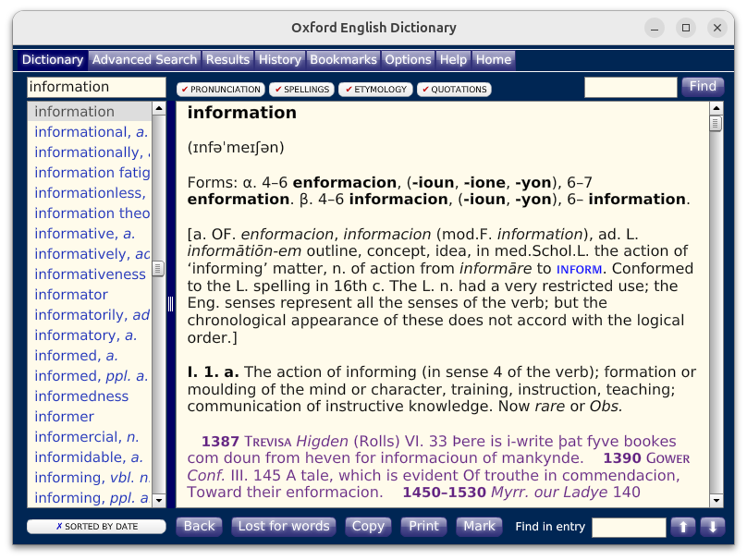Click the Print button
This screenshot has height=560, width=747.
point(424,527)
